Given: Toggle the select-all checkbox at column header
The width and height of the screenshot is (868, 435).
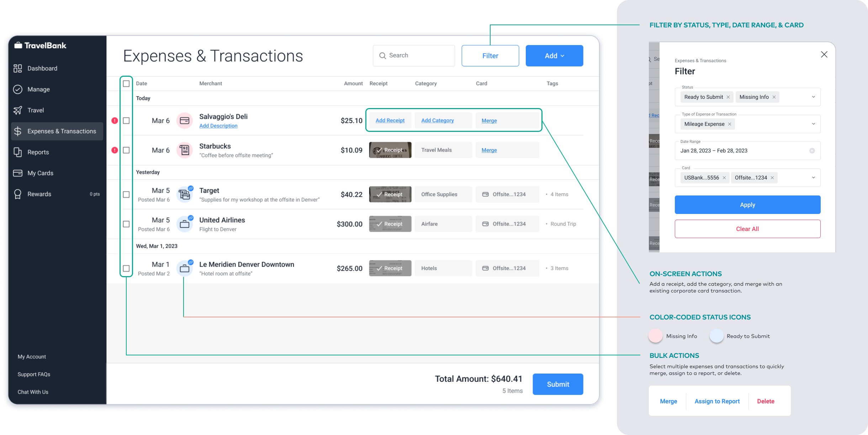Looking at the screenshot, I should 126,84.
